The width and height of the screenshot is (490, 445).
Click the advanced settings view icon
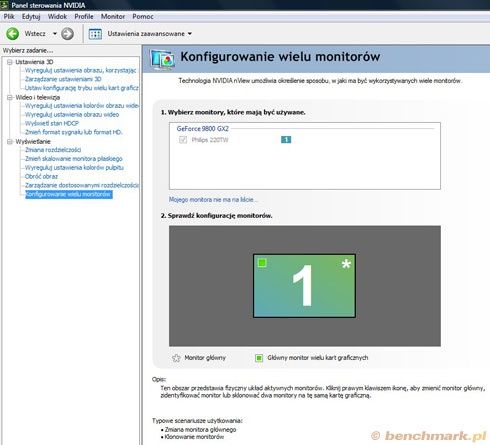coord(95,34)
